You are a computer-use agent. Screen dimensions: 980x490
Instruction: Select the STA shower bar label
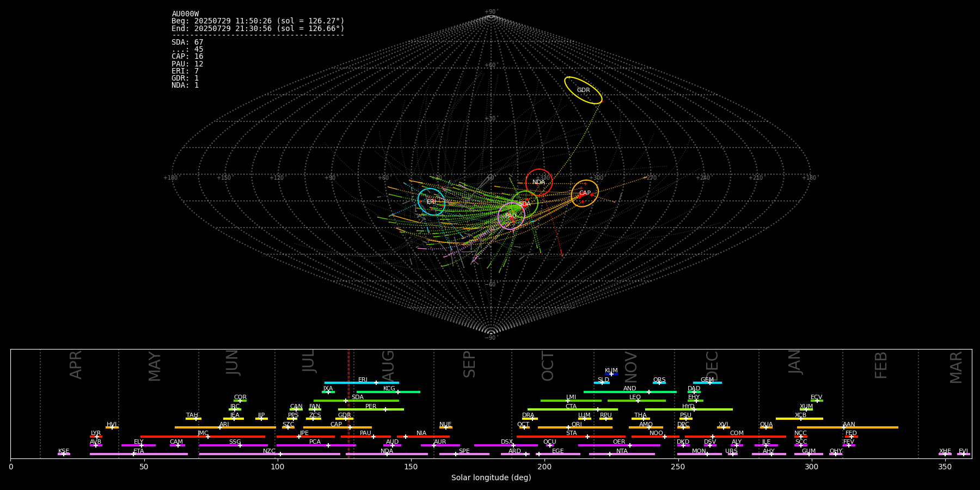point(572,433)
